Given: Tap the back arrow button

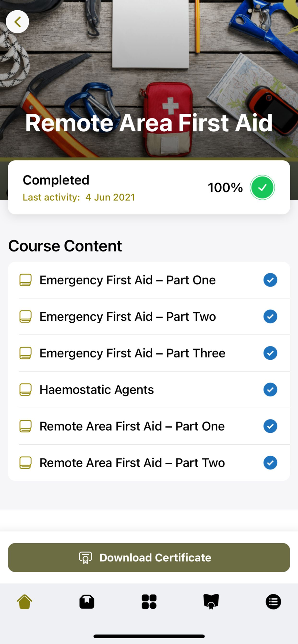Looking at the screenshot, I should (17, 22).
